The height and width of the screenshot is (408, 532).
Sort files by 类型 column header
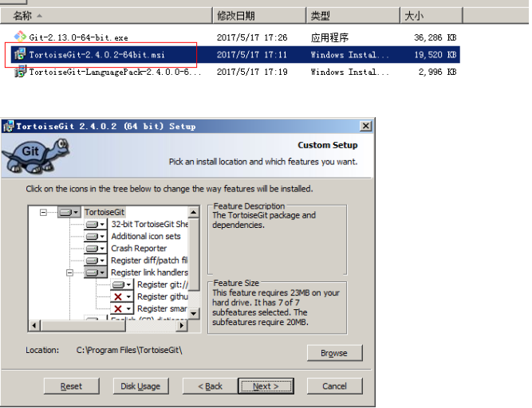(x=353, y=16)
